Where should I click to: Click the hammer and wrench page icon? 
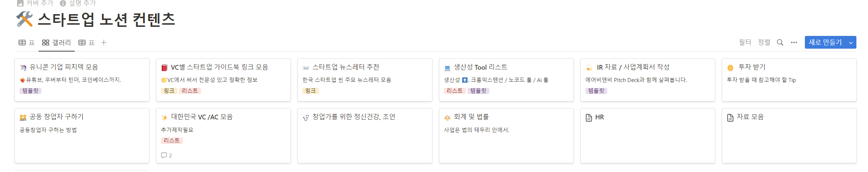coord(25,19)
